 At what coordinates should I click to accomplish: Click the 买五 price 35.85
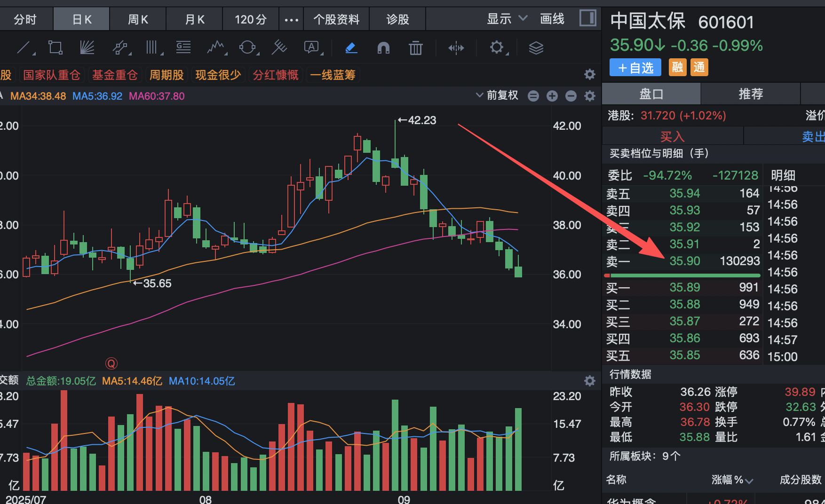coord(685,355)
